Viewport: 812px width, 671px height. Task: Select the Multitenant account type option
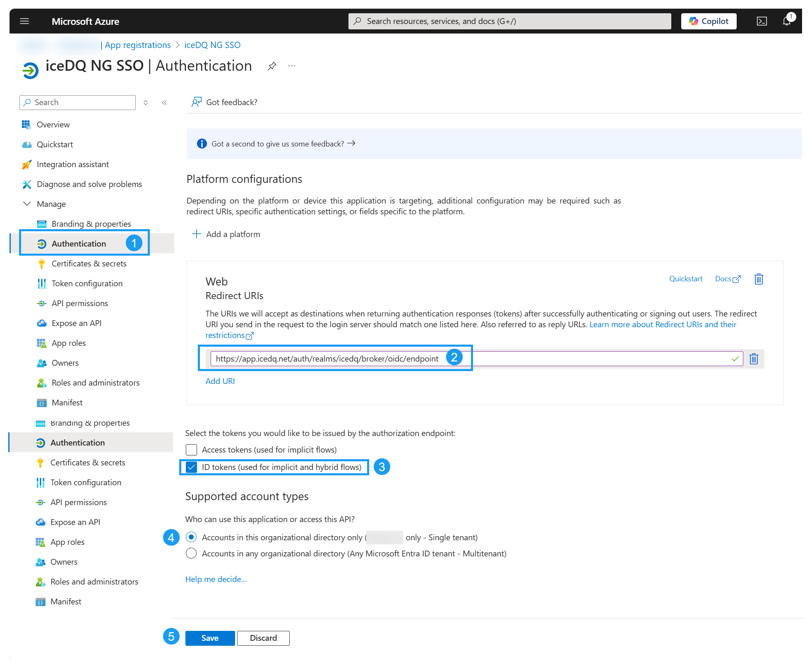191,553
